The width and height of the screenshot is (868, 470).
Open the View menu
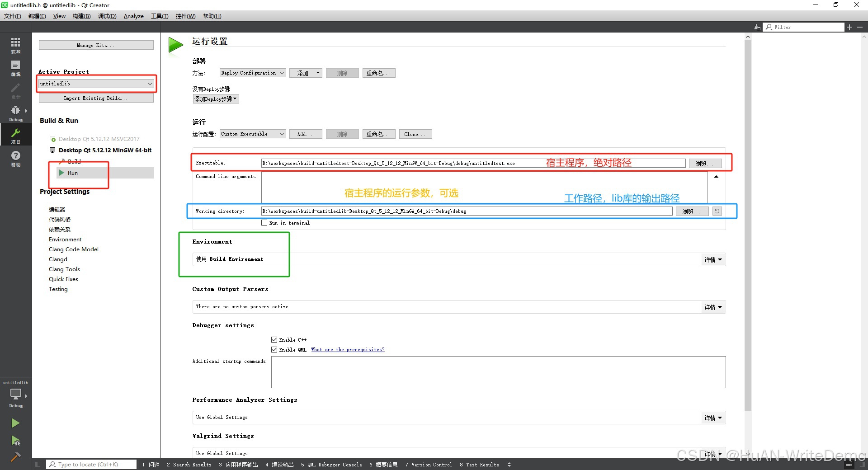click(59, 16)
